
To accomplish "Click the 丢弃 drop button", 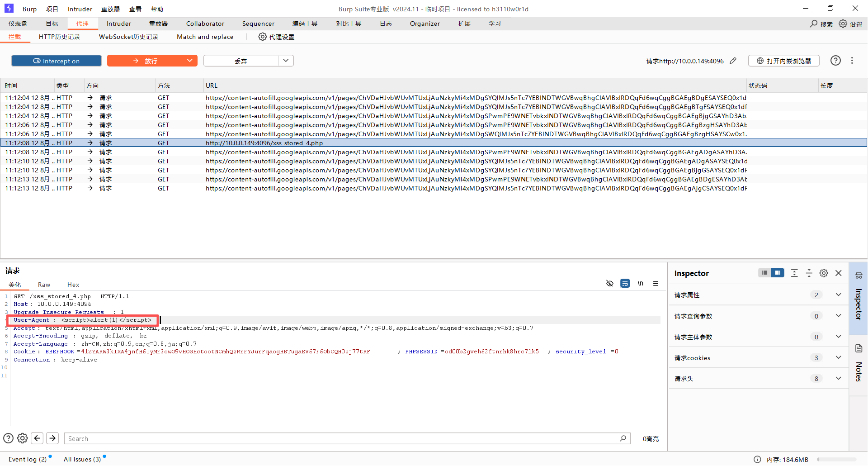I will click(241, 61).
